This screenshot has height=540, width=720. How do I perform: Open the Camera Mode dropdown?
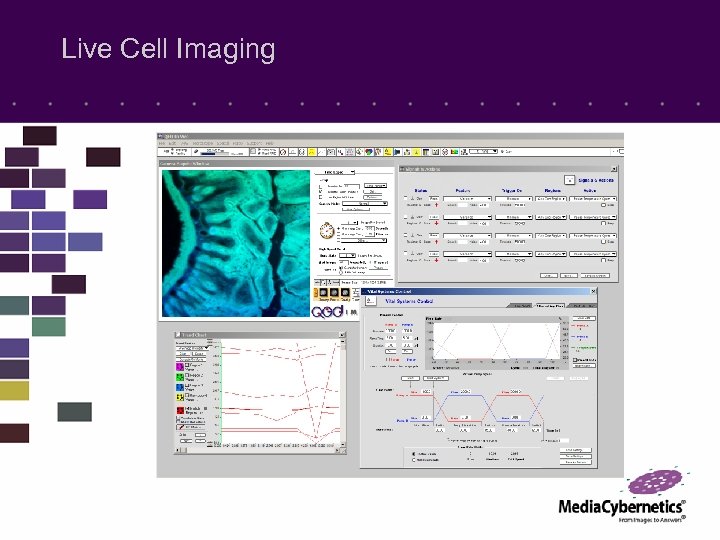(x=365, y=203)
